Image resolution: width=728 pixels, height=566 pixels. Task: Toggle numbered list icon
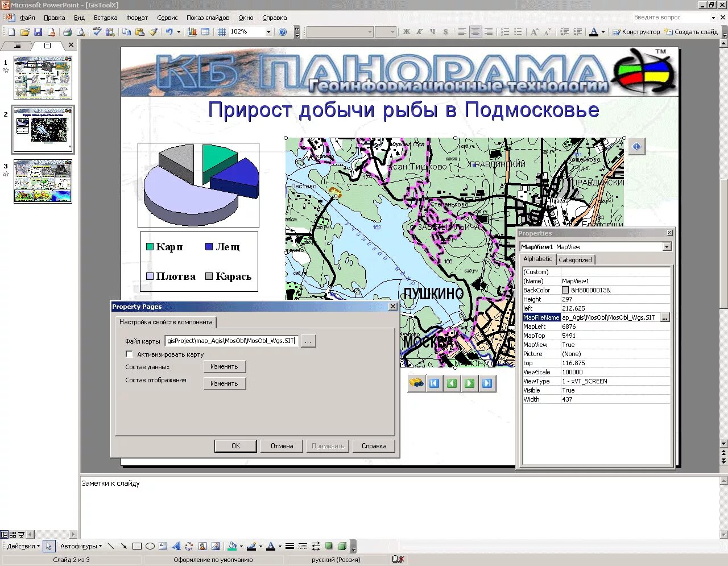click(505, 32)
